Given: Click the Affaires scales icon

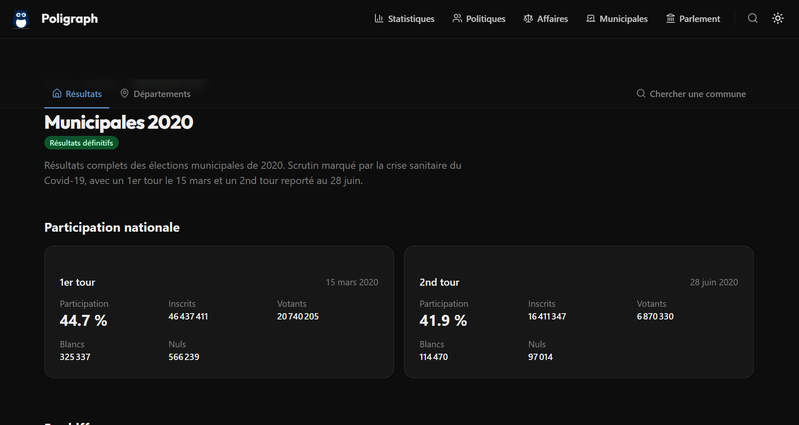Looking at the screenshot, I should point(528,18).
